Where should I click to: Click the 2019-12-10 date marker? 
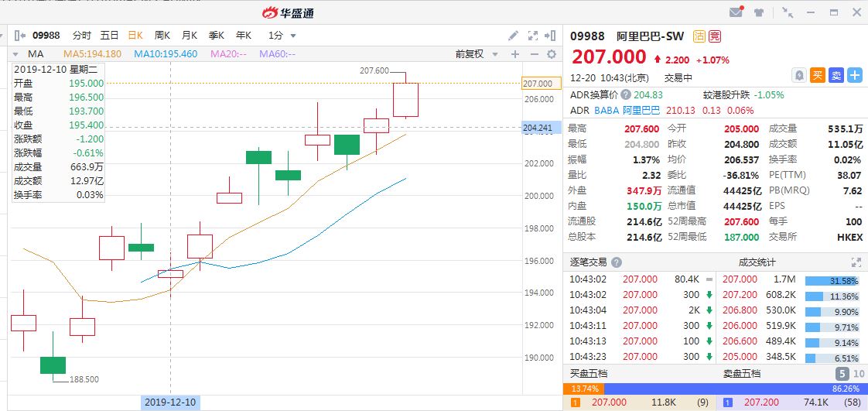pos(170,402)
